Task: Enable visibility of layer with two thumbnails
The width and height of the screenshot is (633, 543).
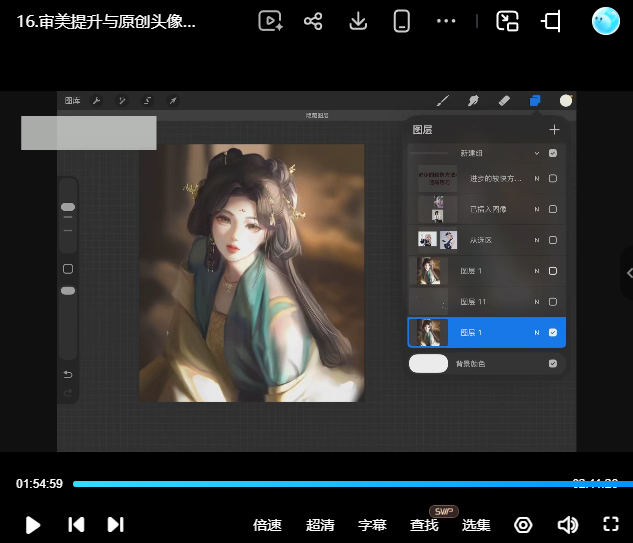Action: (x=553, y=240)
